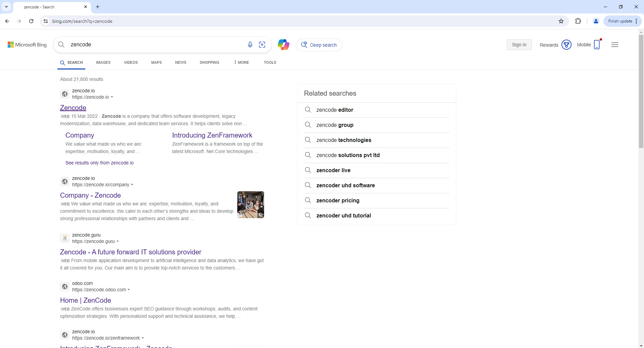Image resolution: width=644 pixels, height=348 pixels.
Task: Switch to the IMAGES tab
Action: (103, 62)
